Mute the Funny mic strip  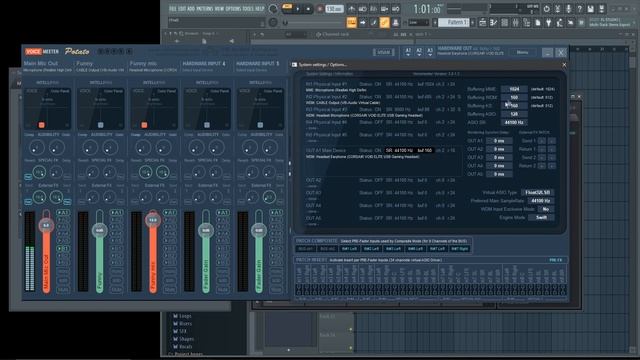170,289
